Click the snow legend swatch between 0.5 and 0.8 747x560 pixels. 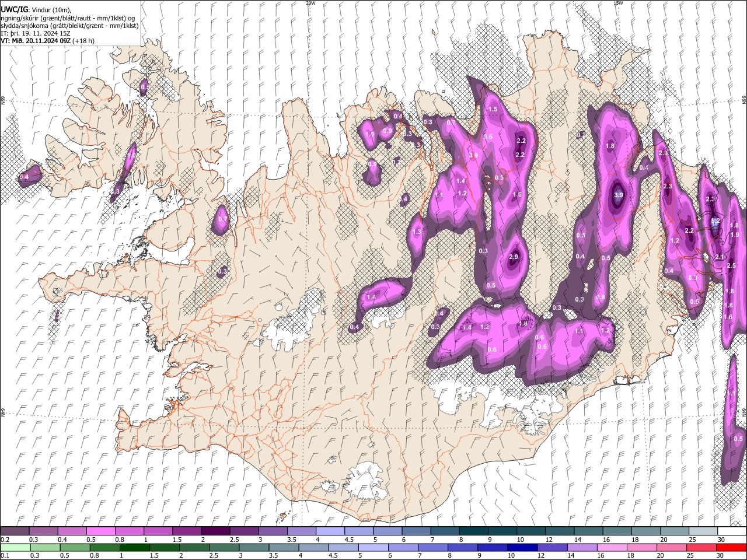(x=101, y=531)
